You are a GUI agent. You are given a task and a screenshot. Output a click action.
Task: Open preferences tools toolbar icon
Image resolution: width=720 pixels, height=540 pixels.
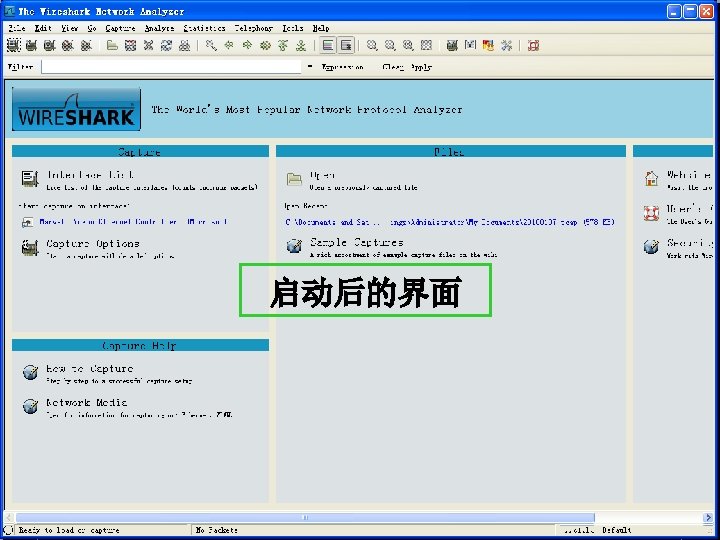(506, 45)
